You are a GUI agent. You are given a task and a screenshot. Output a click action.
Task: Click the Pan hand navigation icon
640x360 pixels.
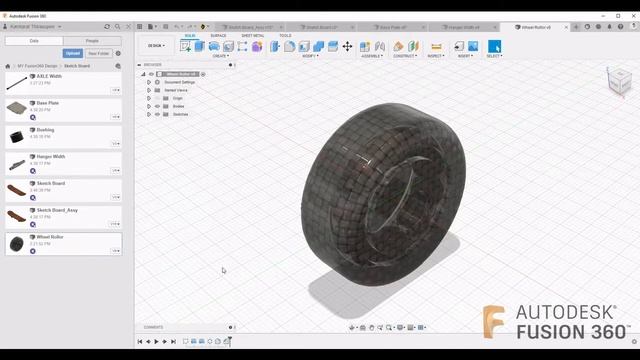pos(371,327)
